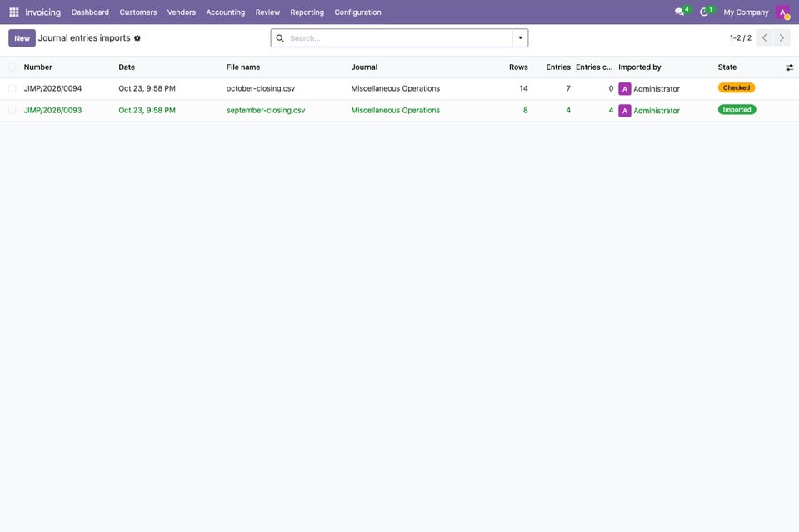Click Administrator avatar in JIMP/2026/0094 row
Image resolution: width=799 pixels, height=532 pixels.
(x=625, y=88)
